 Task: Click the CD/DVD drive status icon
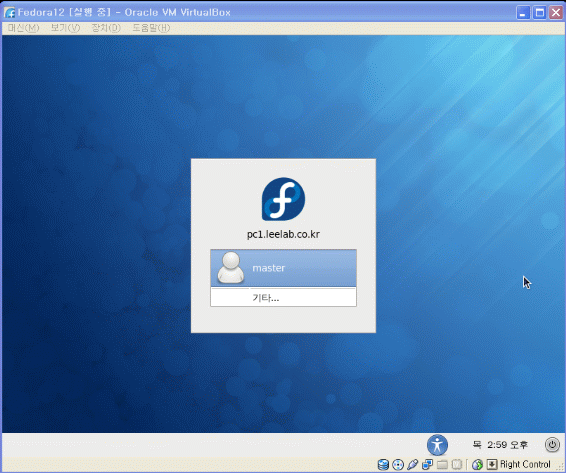tap(398, 464)
